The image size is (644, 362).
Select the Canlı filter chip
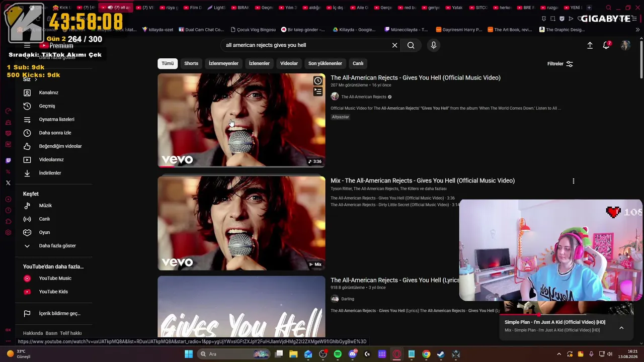click(358, 63)
